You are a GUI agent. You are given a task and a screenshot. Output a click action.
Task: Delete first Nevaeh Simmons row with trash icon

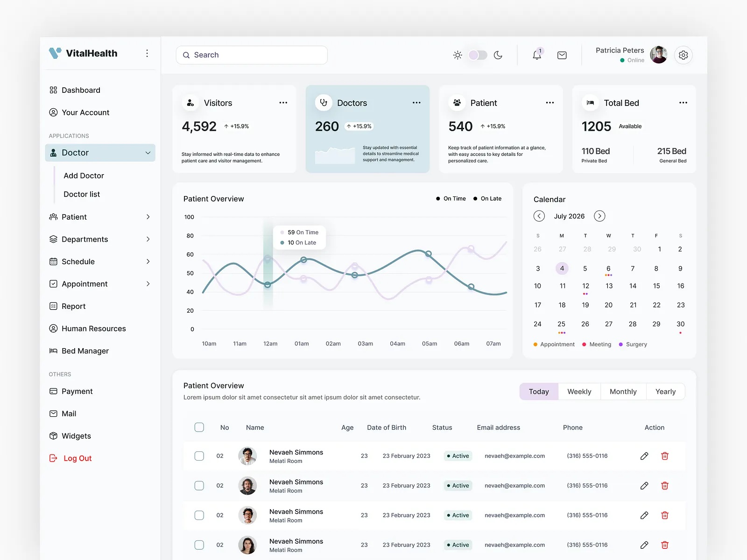click(665, 456)
